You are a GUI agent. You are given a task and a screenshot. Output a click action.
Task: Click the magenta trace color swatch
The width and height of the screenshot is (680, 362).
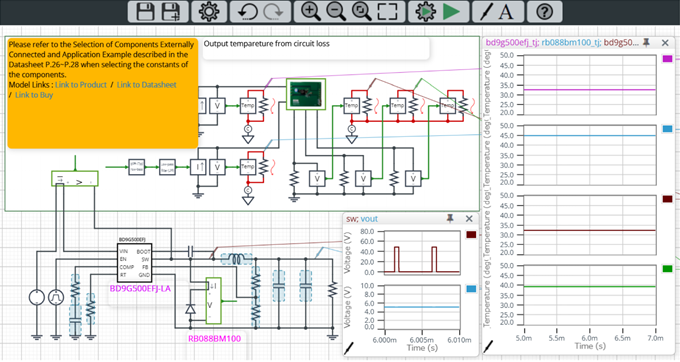point(667,59)
